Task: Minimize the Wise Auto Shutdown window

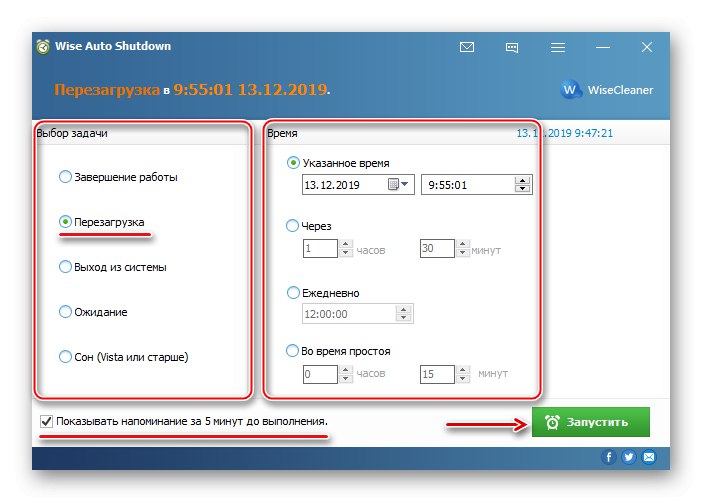Action: 603,47
